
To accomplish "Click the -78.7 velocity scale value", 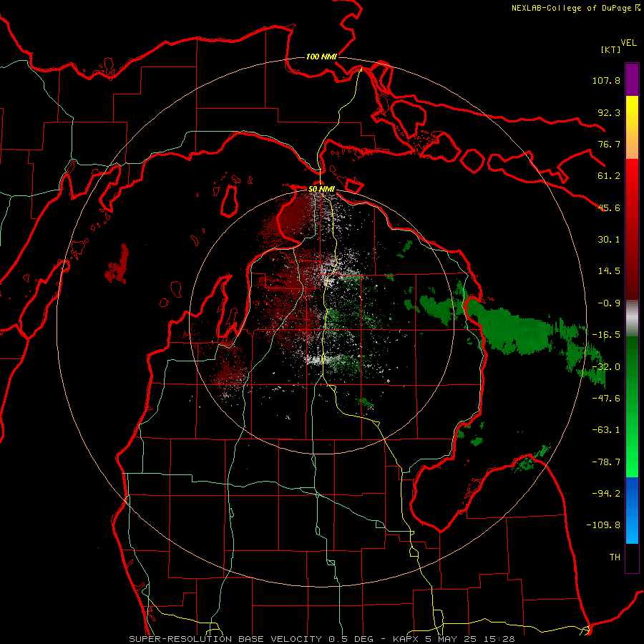I will (606, 462).
